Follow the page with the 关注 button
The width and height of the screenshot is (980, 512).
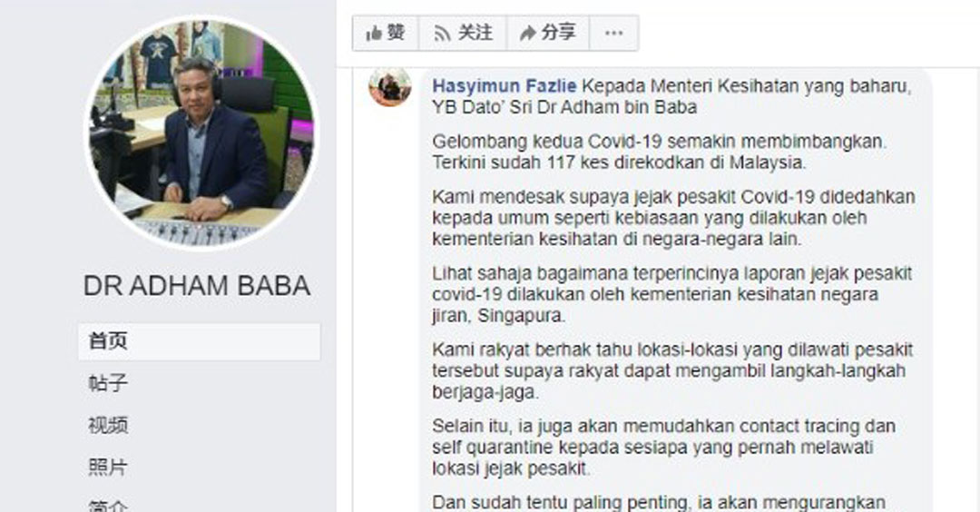tap(463, 33)
